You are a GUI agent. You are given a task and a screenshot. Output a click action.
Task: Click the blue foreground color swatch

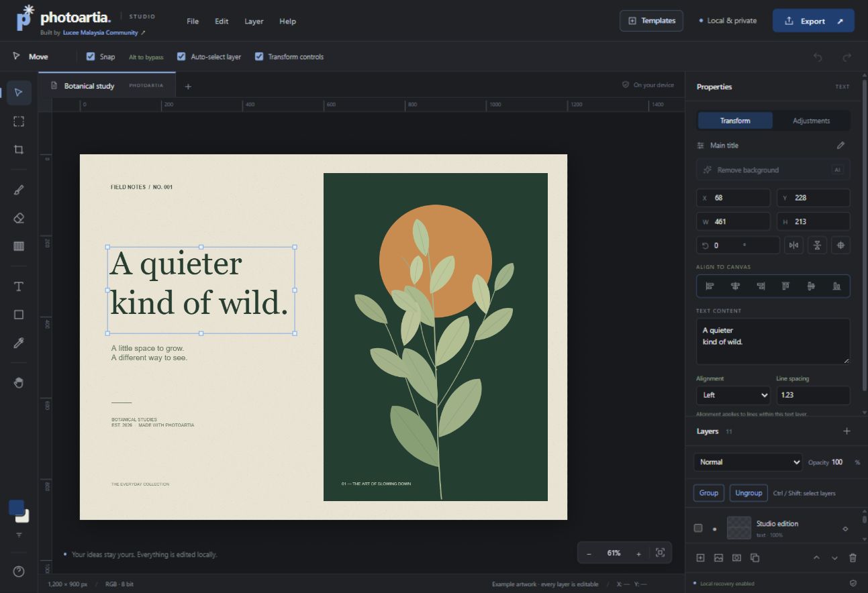pyautogui.click(x=16, y=507)
